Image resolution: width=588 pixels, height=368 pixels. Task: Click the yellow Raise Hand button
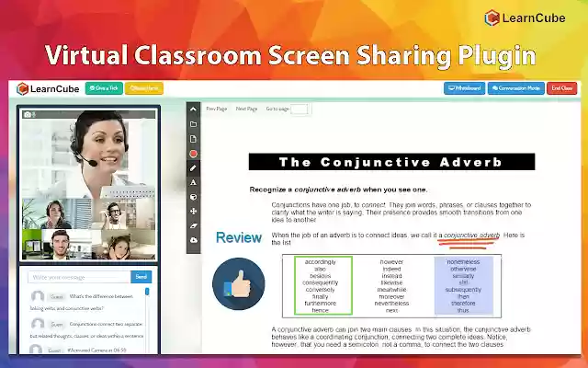(144, 88)
